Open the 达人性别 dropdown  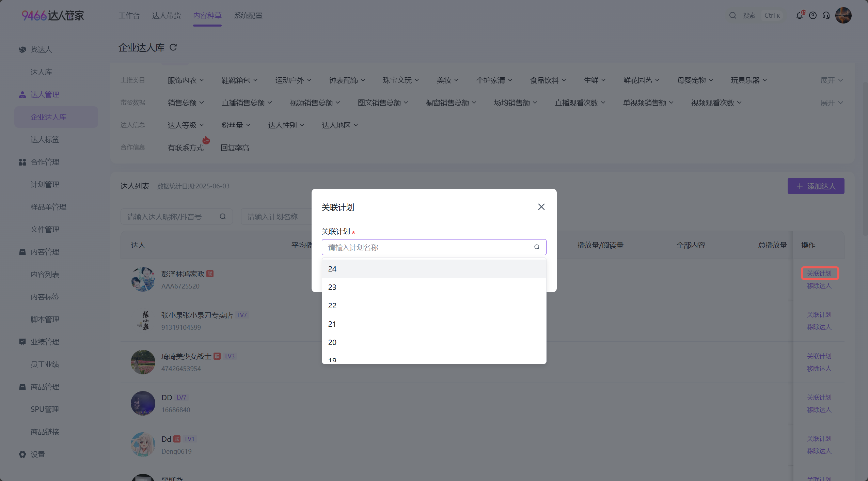[286, 125]
